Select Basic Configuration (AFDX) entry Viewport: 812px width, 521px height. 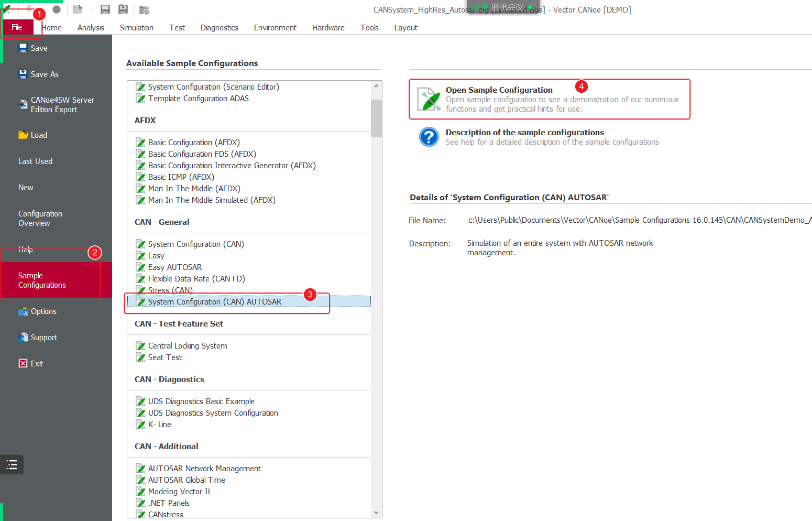(194, 143)
